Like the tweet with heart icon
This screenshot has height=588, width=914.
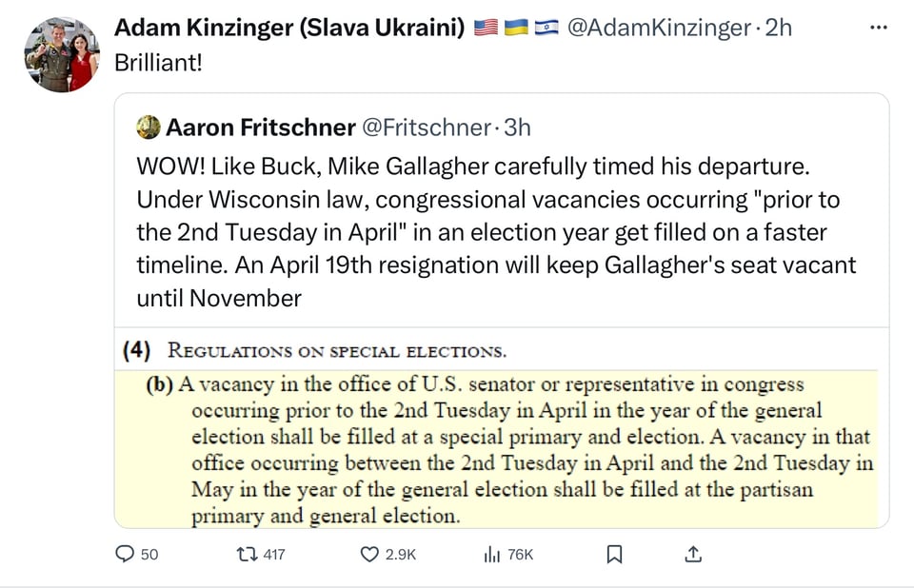click(x=369, y=554)
